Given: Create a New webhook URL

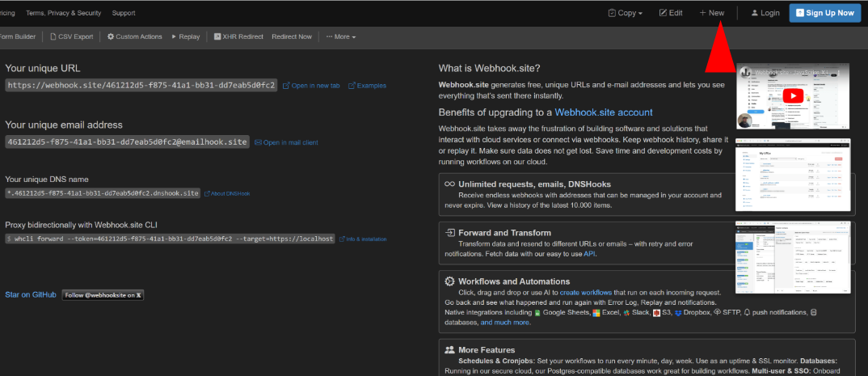Looking at the screenshot, I should 711,13.
